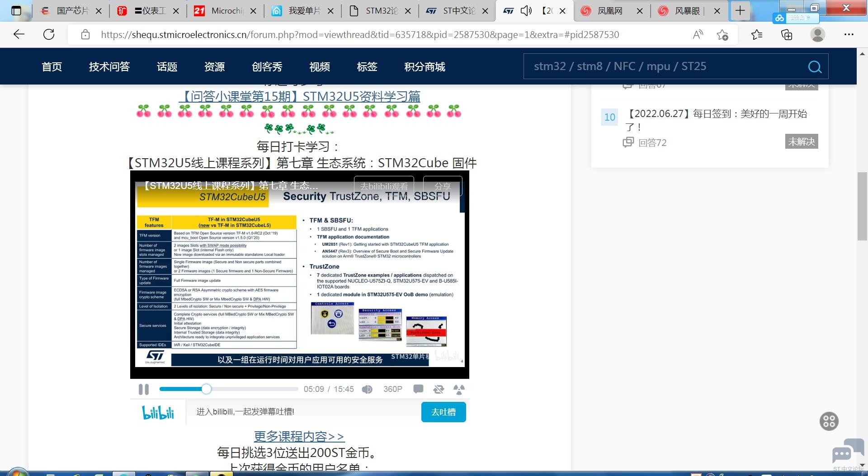The image size is (868, 476).
Task: Open 问答小课堂第15期 STM32U5 link
Action: (300, 96)
